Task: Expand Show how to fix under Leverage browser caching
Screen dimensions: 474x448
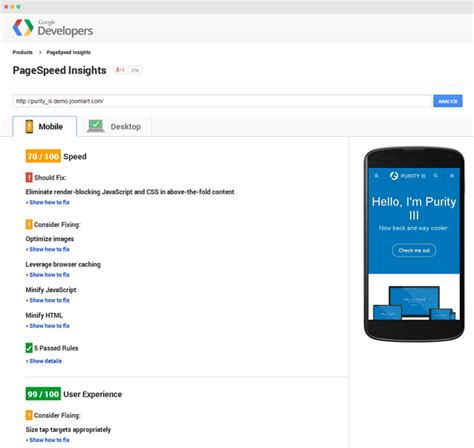Action: click(48, 275)
